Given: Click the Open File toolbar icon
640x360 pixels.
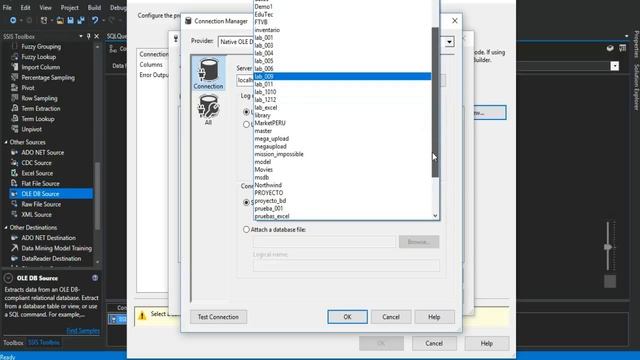Looking at the screenshot, I should point(60,20).
